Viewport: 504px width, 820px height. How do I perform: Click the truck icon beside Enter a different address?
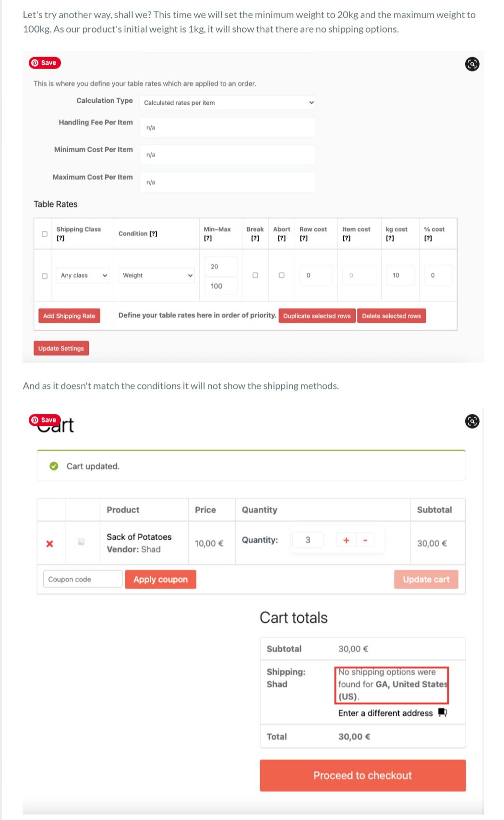[443, 713]
